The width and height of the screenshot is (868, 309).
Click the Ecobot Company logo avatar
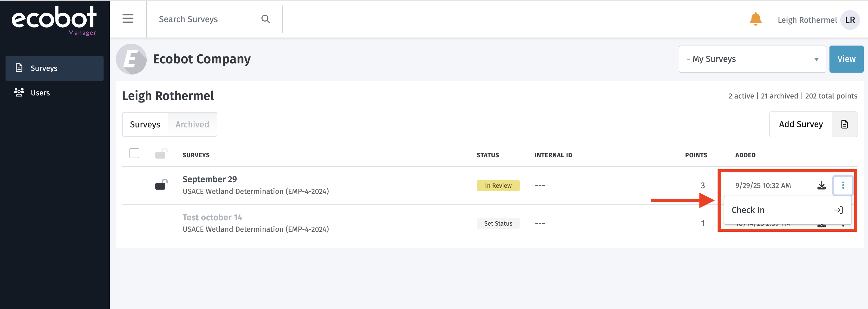click(131, 59)
